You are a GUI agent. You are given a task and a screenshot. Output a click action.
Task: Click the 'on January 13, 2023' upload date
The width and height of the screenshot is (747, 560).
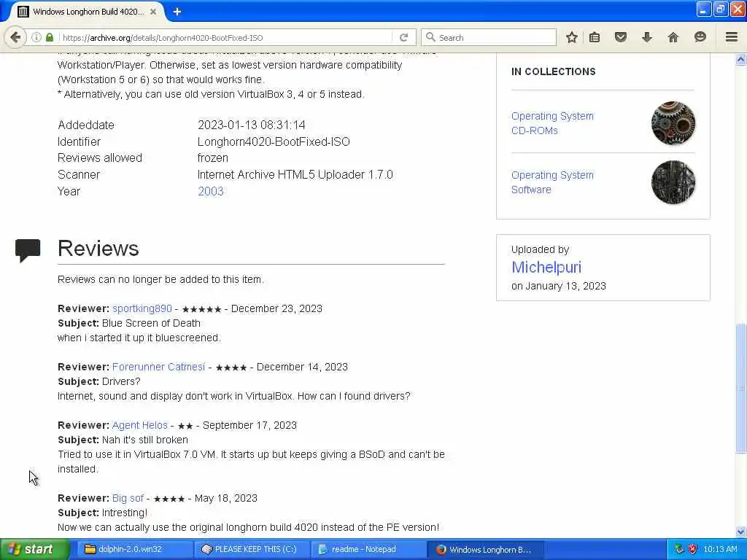[x=558, y=286]
